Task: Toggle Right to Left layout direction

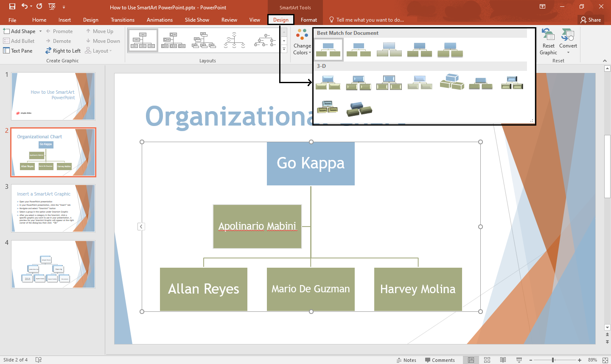Action: coord(63,51)
